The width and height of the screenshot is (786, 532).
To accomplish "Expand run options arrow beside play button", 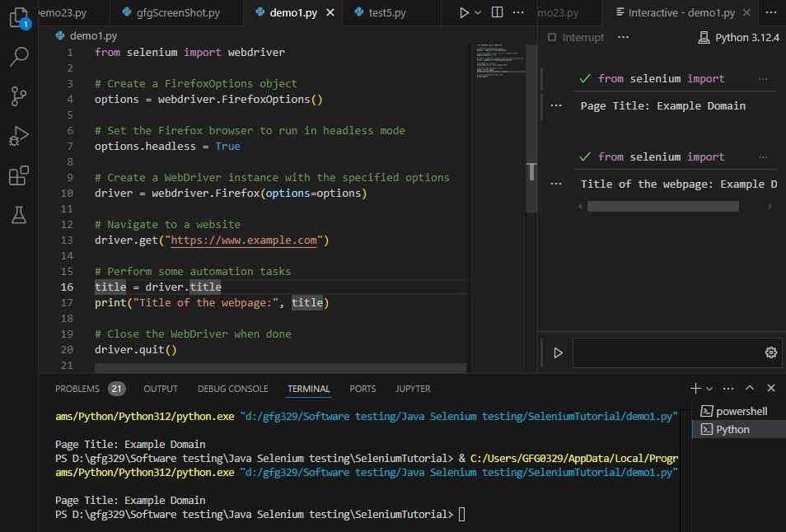I will pyautogui.click(x=478, y=12).
